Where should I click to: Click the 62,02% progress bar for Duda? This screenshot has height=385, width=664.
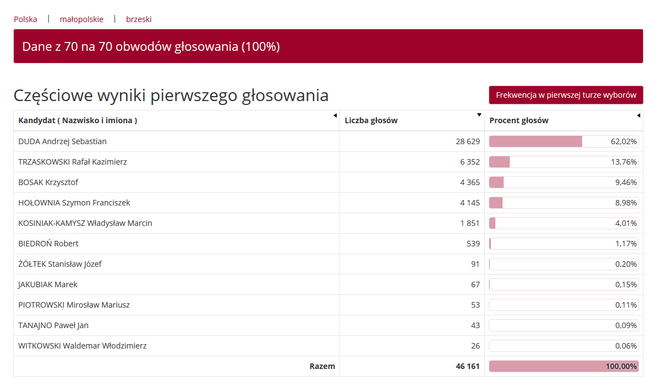click(564, 141)
